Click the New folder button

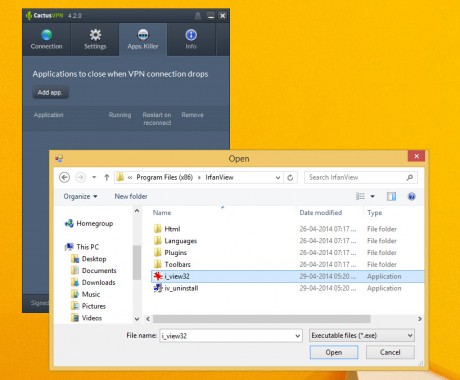pos(131,196)
